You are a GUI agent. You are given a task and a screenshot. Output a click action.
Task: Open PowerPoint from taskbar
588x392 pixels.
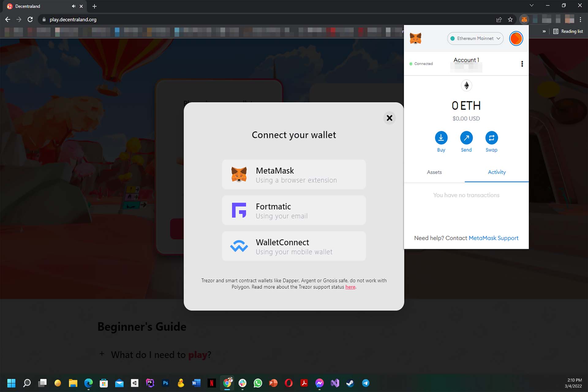click(x=273, y=383)
